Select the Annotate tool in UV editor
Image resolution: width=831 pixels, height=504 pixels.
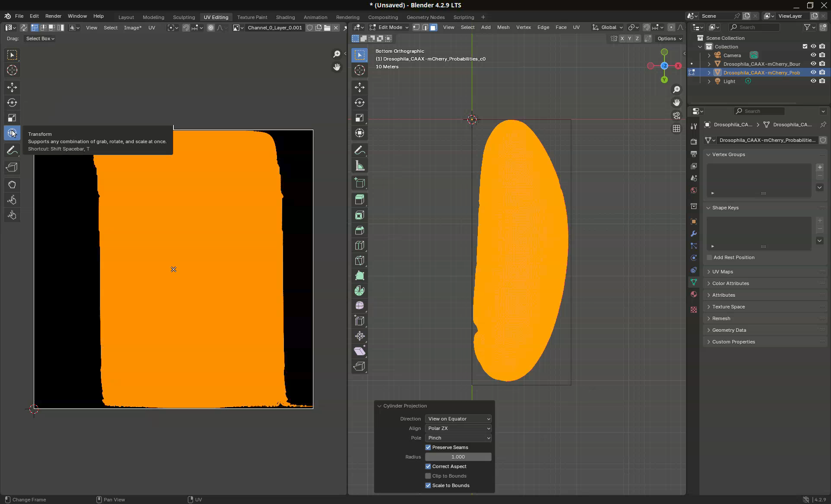(12, 151)
